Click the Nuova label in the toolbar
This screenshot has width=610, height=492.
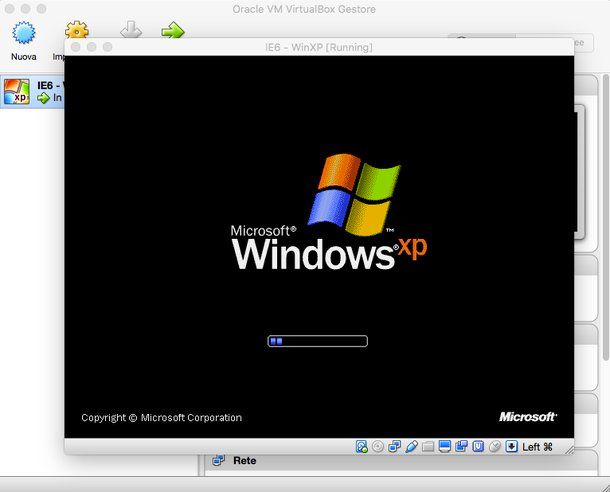click(x=24, y=57)
